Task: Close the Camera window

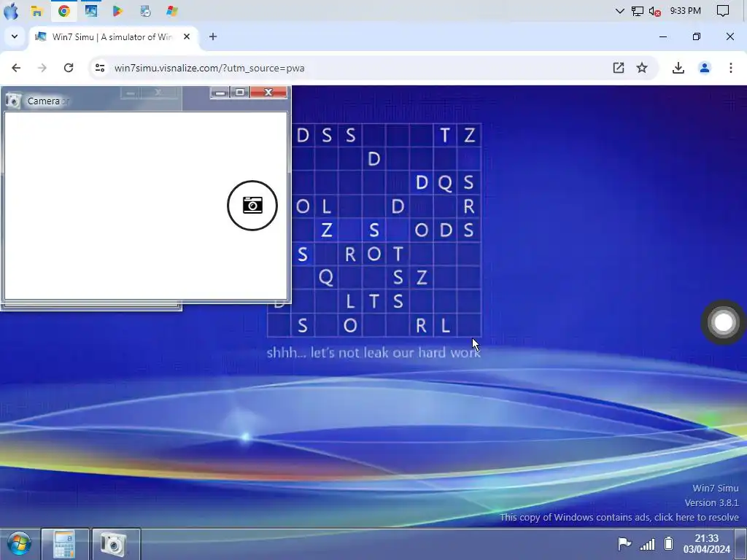Action: click(268, 92)
